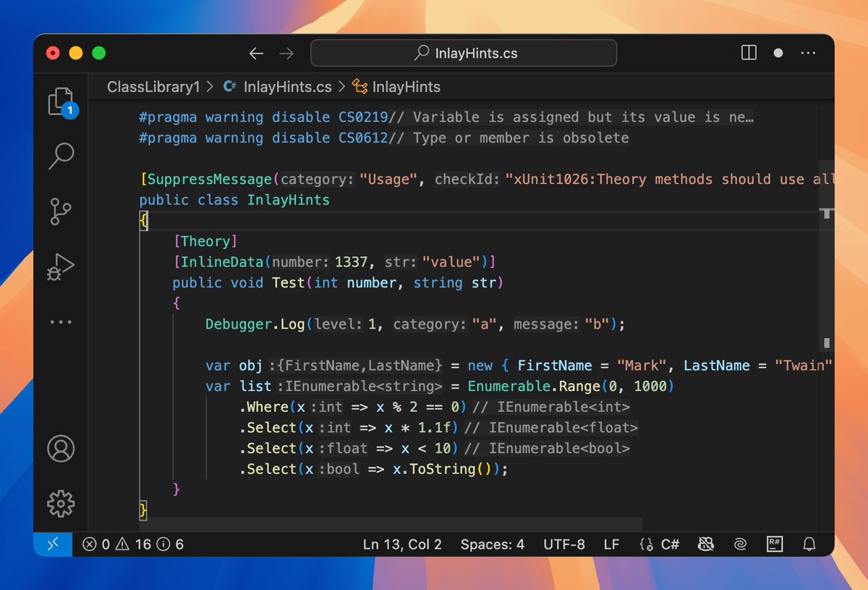The height and width of the screenshot is (590, 868).
Task: Click the Test method name
Action: pos(289,282)
